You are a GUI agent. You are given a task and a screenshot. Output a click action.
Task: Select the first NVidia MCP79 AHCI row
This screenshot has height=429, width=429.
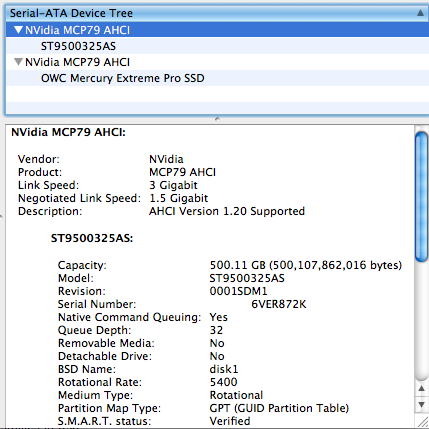coord(217,30)
